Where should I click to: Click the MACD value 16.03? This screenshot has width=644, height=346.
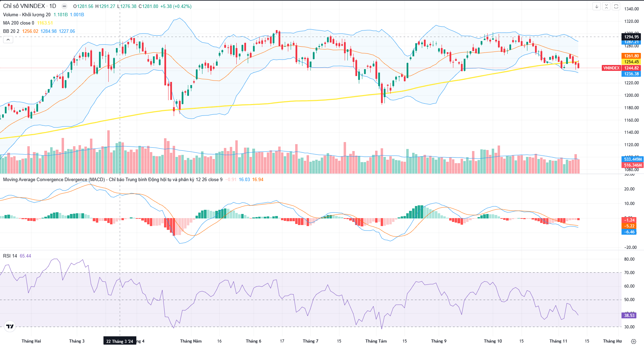click(x=244, y=179)
